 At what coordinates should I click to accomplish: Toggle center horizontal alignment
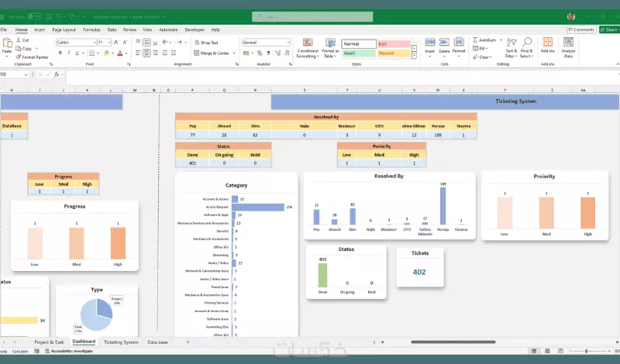[146, 53]
